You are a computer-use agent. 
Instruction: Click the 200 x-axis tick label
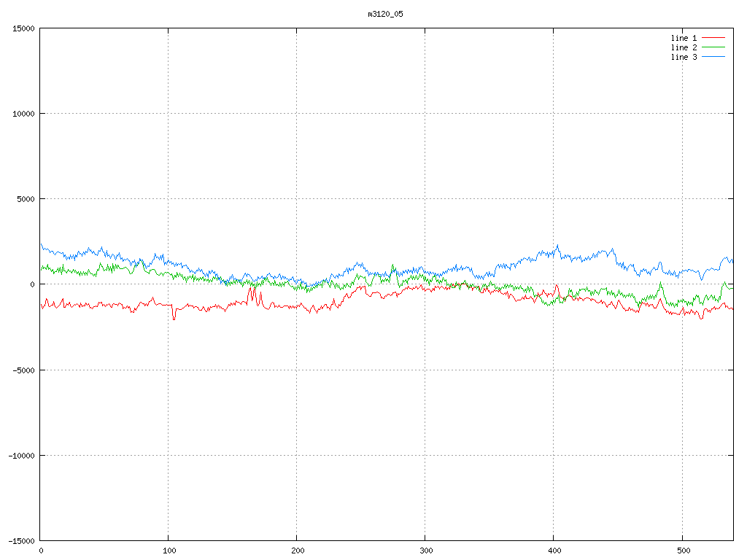pyautogui.click(x=297, y=550)
